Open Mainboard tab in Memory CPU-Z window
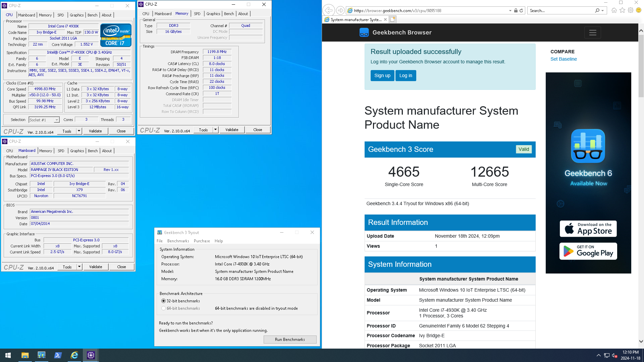Screen dimensions: 644x362 [x=163, y=14]
